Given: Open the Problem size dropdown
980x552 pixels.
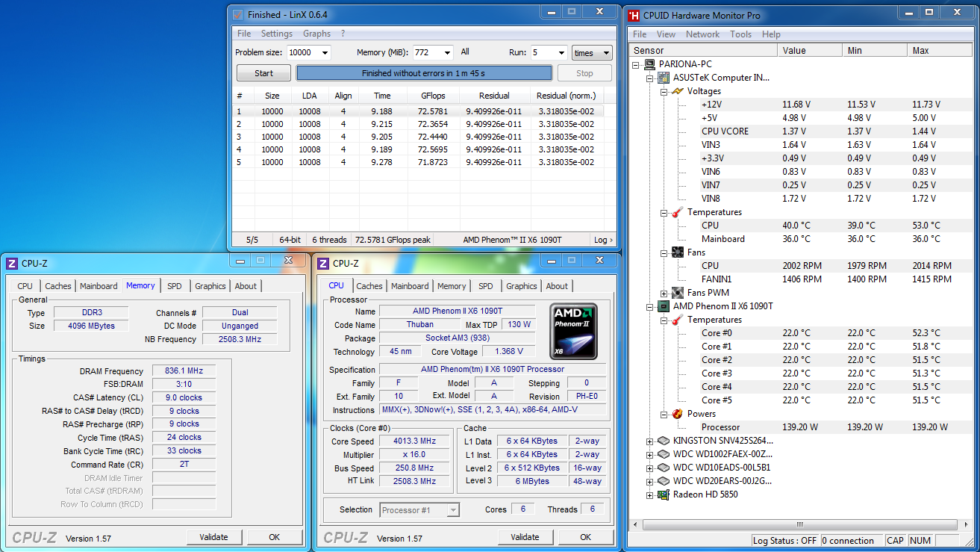Looking at the screenshot, I should coord(324,53).
